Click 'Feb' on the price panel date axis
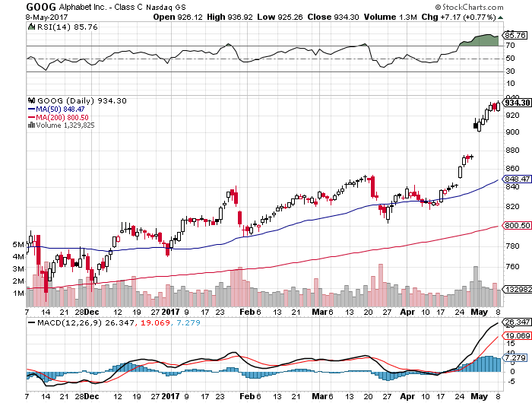532x403 pixels. 247,312
